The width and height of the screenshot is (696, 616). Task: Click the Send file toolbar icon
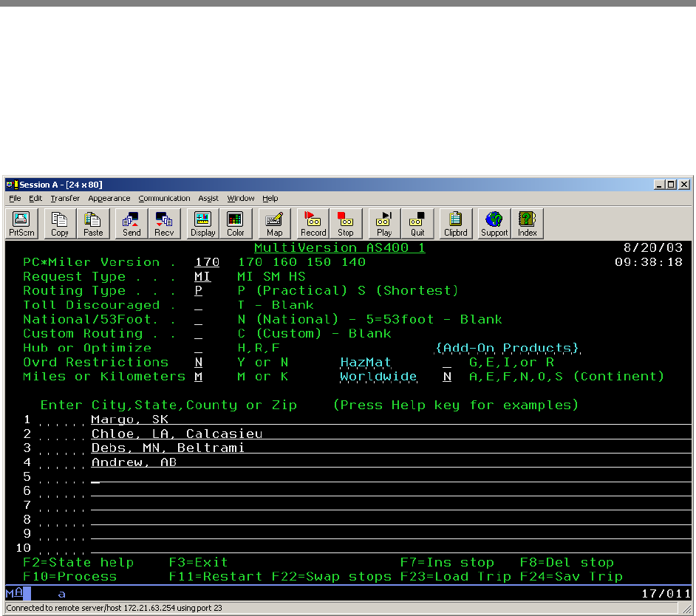132,224
